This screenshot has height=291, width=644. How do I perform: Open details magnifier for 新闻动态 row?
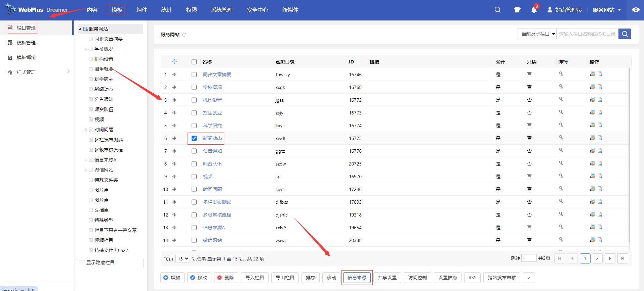tap(561, 138)
